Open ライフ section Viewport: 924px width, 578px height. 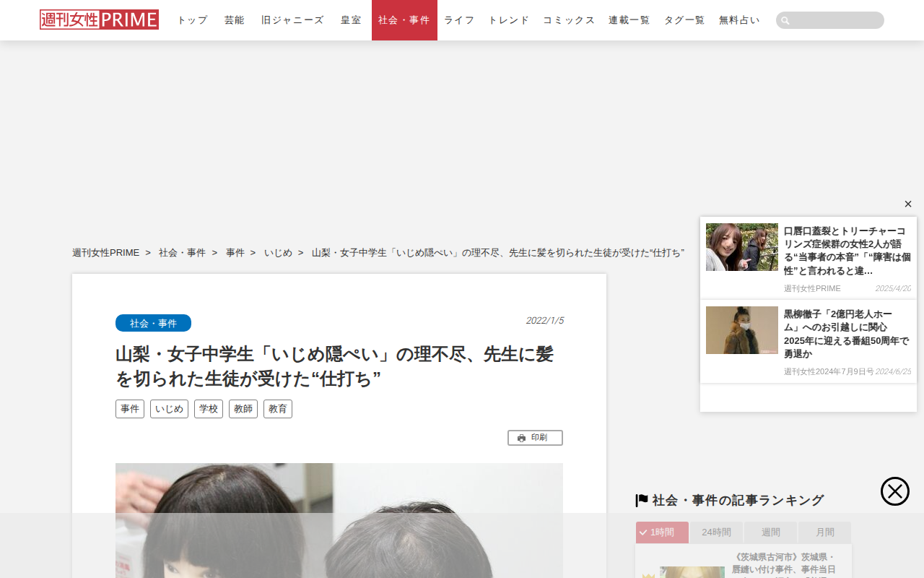click(459, 20)
